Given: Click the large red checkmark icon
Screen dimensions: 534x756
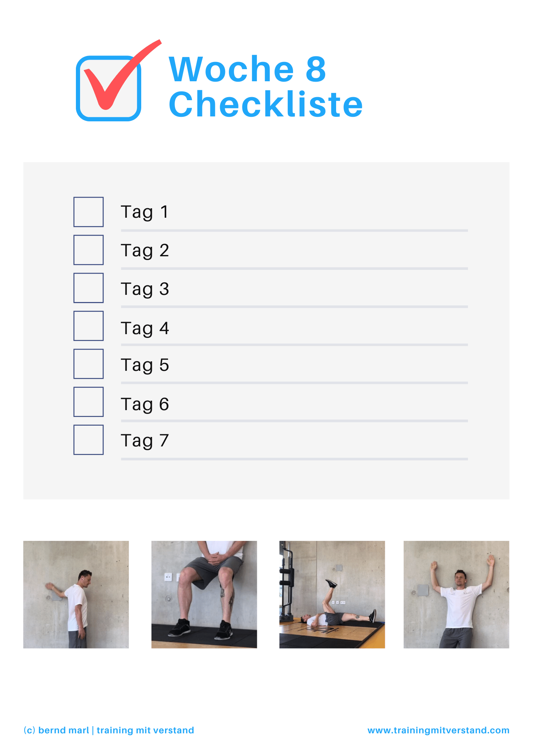Looking at the screenshot, I should pyautogui.click(x=119, y=76).
